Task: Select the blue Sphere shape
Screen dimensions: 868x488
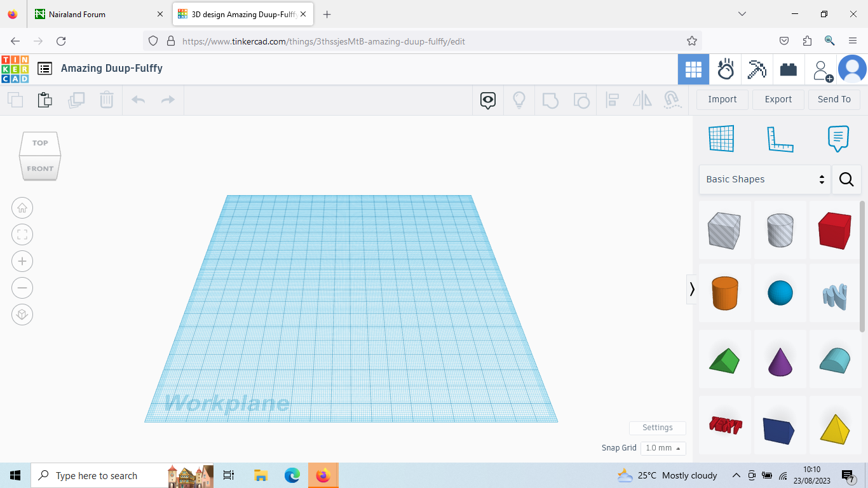Action: point(780,292)
